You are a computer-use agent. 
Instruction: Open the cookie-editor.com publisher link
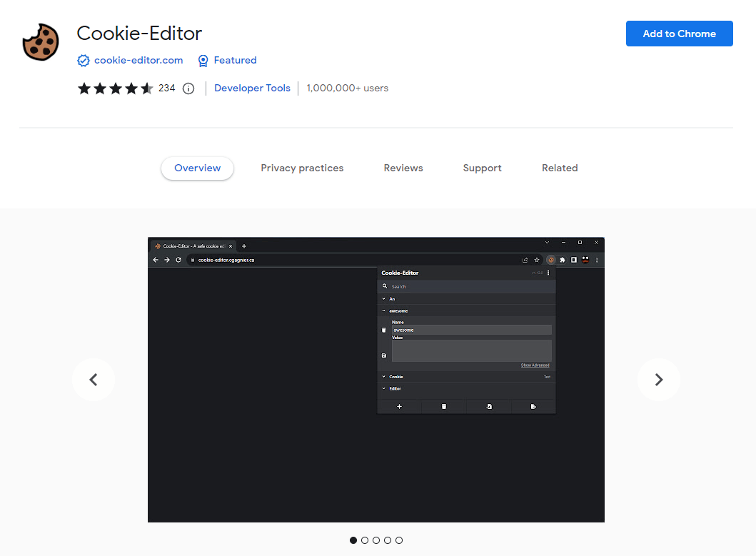coord(138,61)
